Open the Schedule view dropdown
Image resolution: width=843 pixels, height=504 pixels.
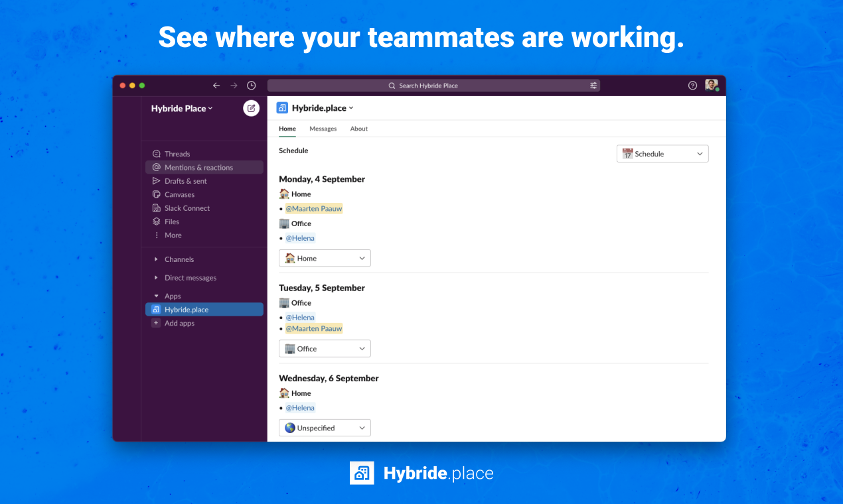pyautogui.click(x=662, y=154)
